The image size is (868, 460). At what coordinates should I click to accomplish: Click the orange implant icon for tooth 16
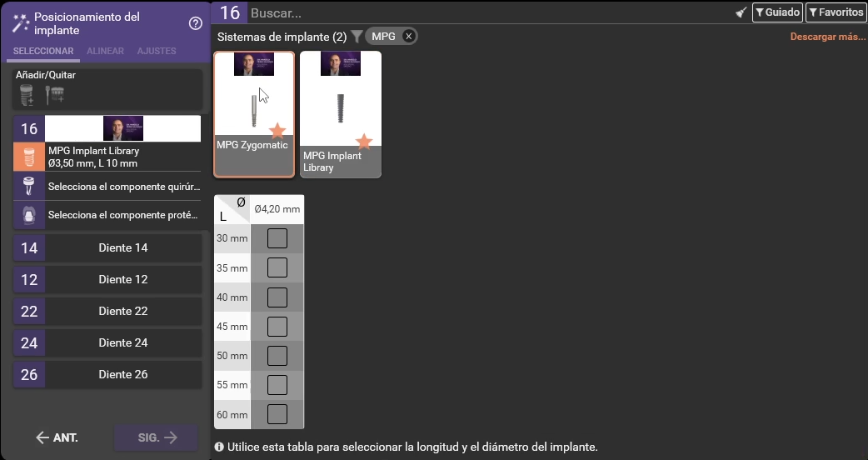click(x=29, y=157)
